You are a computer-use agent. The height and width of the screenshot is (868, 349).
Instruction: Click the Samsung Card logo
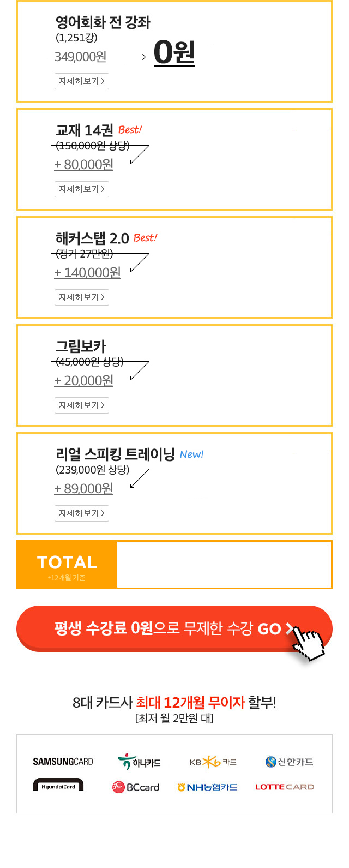[x=63, y=762]
